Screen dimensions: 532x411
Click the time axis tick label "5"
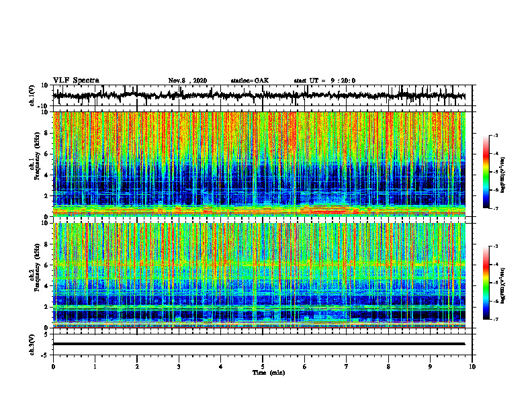[x=263, y=367]
